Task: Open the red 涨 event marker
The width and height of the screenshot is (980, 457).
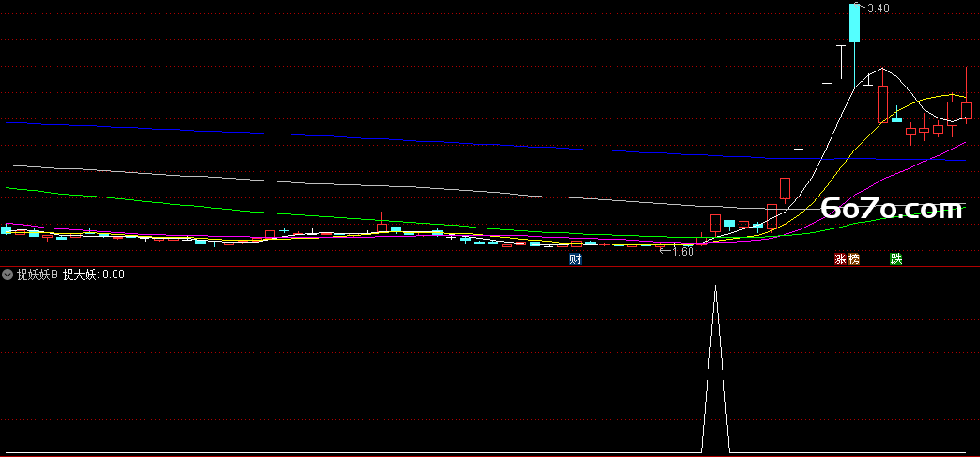Action: pyautogui.click(x=841, y=259)
